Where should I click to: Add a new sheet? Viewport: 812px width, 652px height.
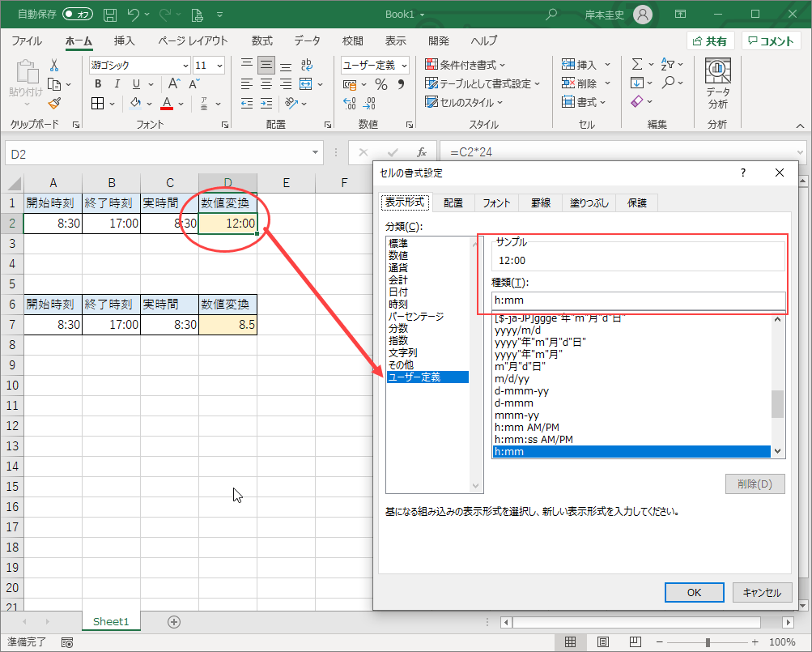tap(174, 622)
